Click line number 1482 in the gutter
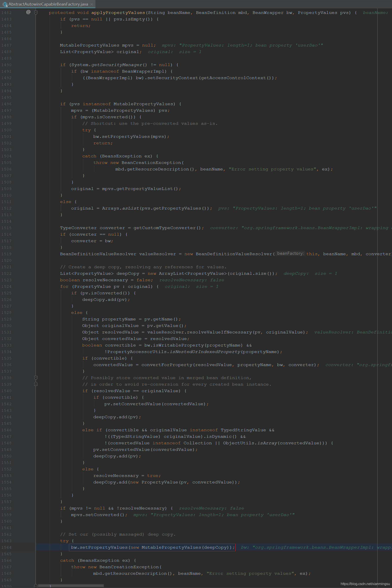 pos(6,13)
